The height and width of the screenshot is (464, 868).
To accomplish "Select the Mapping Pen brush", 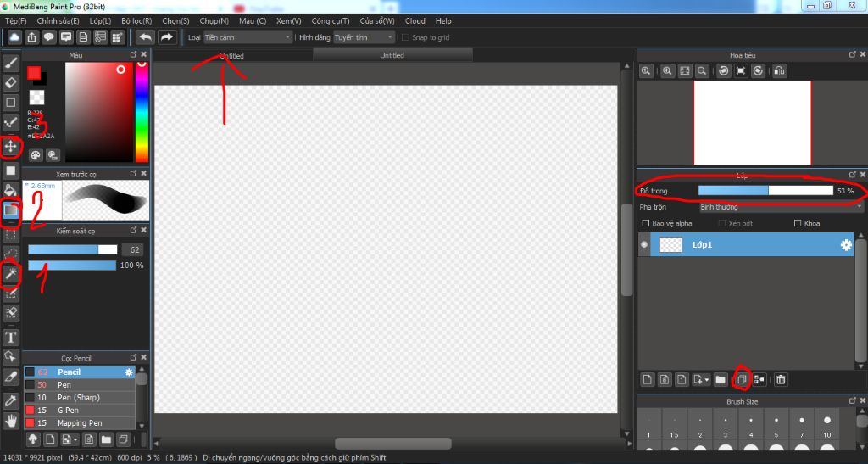I will coord(79,423).
